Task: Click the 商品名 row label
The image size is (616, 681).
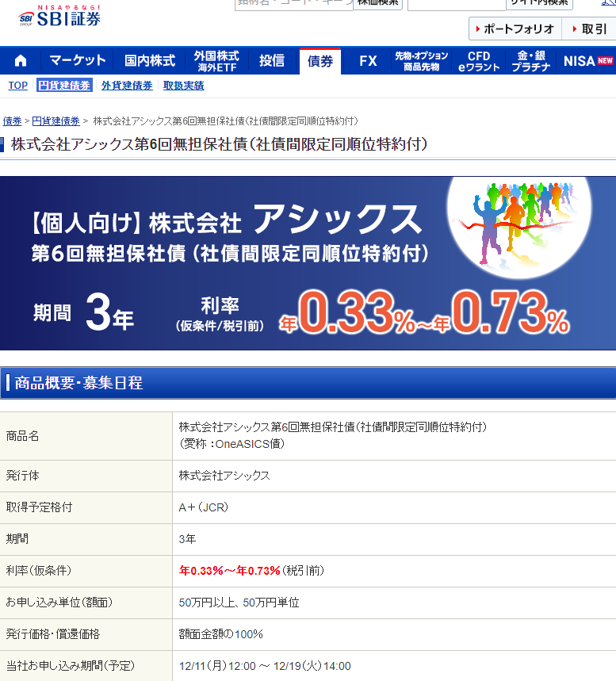Action: tap(22, 436)
